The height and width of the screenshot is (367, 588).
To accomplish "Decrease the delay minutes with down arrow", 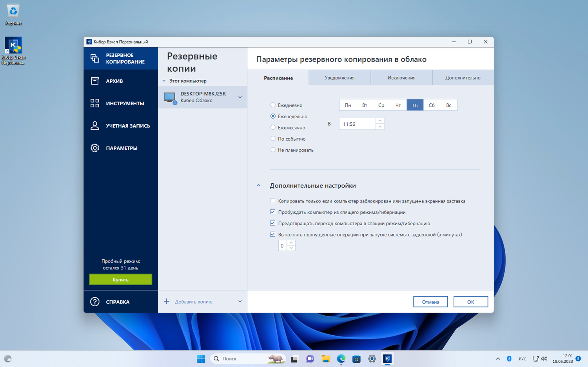I will pyautogui.click(x=291, y=248).
